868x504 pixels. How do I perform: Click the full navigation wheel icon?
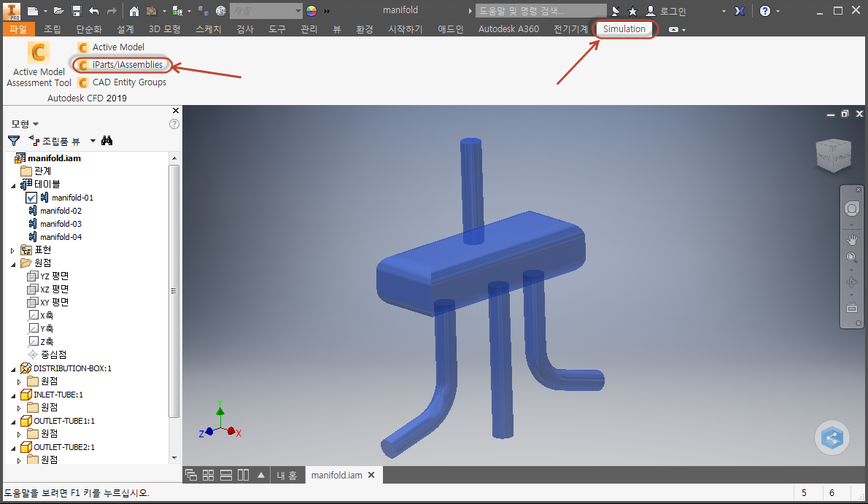pyautogui.click(x=852, y=209)
